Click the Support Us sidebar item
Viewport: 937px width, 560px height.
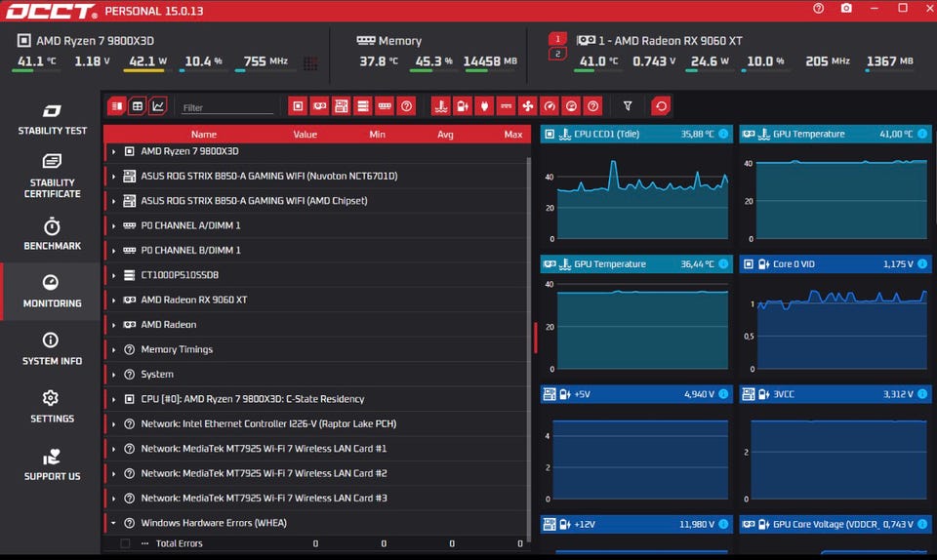[52, 464]
